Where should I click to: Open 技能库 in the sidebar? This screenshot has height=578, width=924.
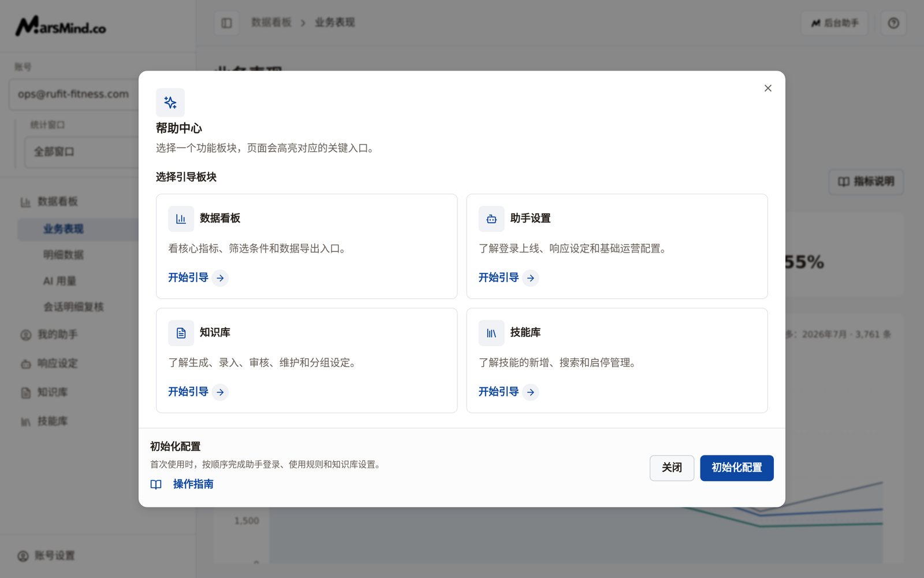tap(53, 421)
